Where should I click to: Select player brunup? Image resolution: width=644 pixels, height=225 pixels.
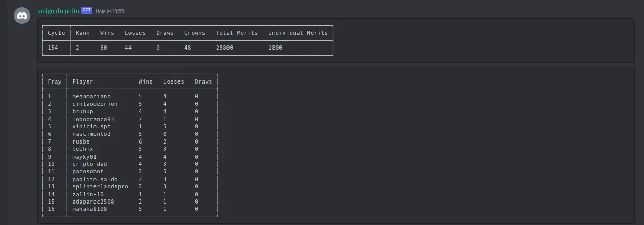[x=82, y=111]
